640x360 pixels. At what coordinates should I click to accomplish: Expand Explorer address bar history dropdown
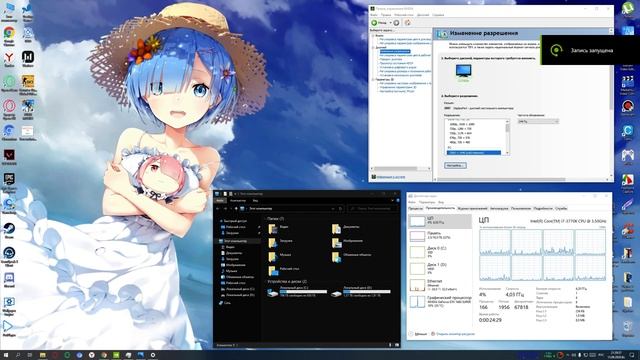(333, 209)
